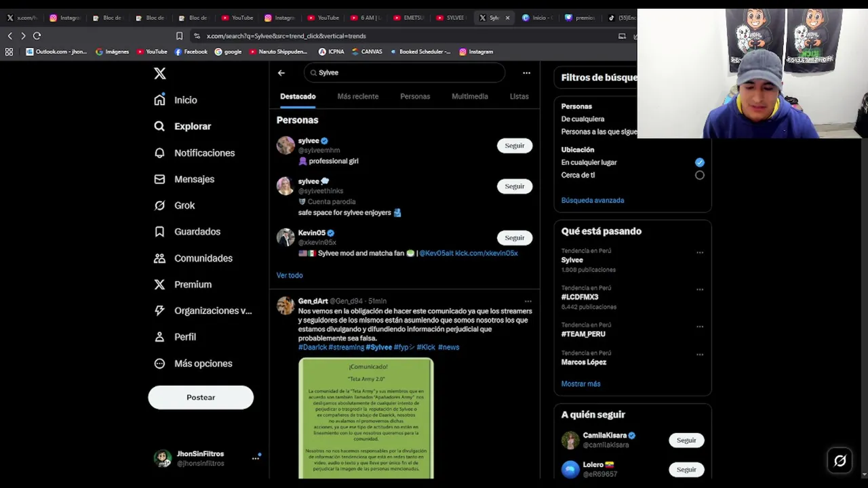Open the search options three-dot menu
Screen dimensions: 868x488
pyautogui.click(x=526, y=73)
